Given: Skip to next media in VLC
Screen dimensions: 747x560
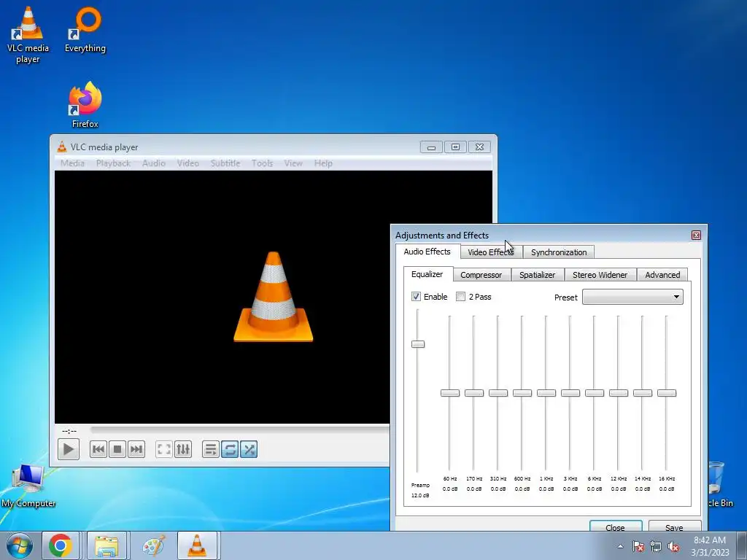Looking at the screenshot, I should pyautogui.click(x=136, y=449).
